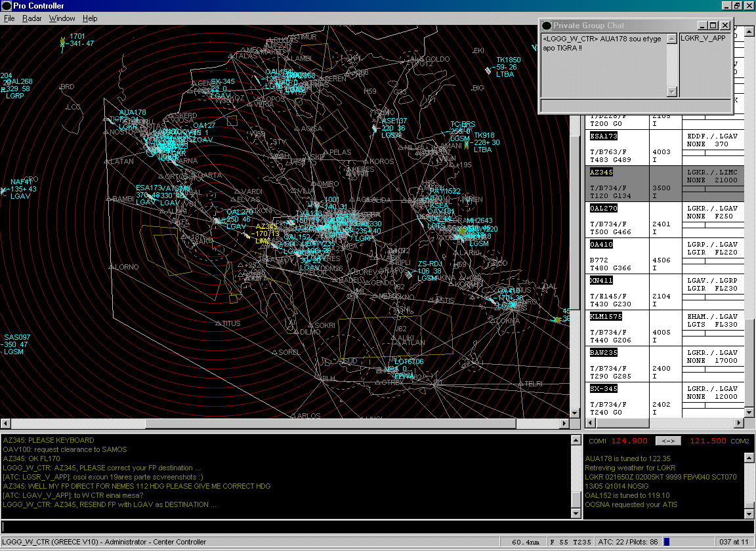The image size is (756, 551).
Task: Open the Radar menu
Action: (31, 18)
